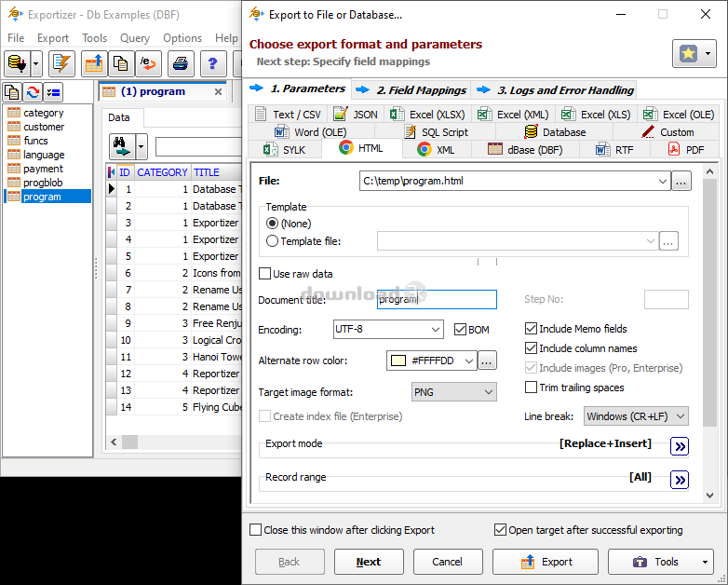Select the SQL Script export format
The height and width of the screenshot is (585, 728).
coord(436,132)
